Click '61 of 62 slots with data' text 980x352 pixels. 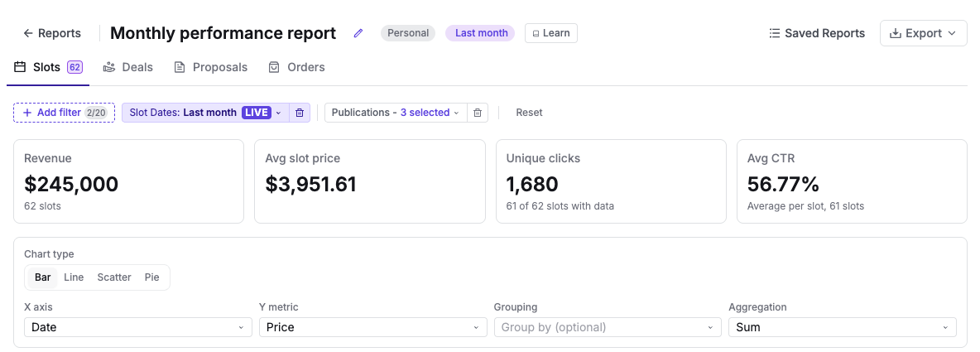click(560, 205)
